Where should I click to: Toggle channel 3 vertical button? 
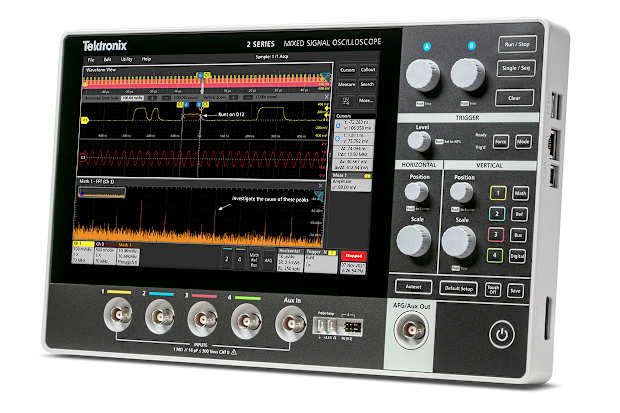495,235
